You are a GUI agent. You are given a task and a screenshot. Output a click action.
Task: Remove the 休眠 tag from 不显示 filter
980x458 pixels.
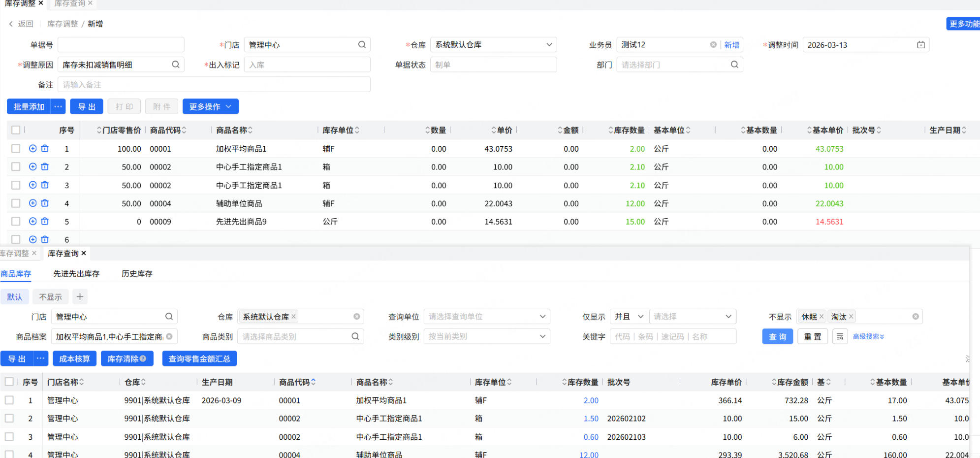822,317
